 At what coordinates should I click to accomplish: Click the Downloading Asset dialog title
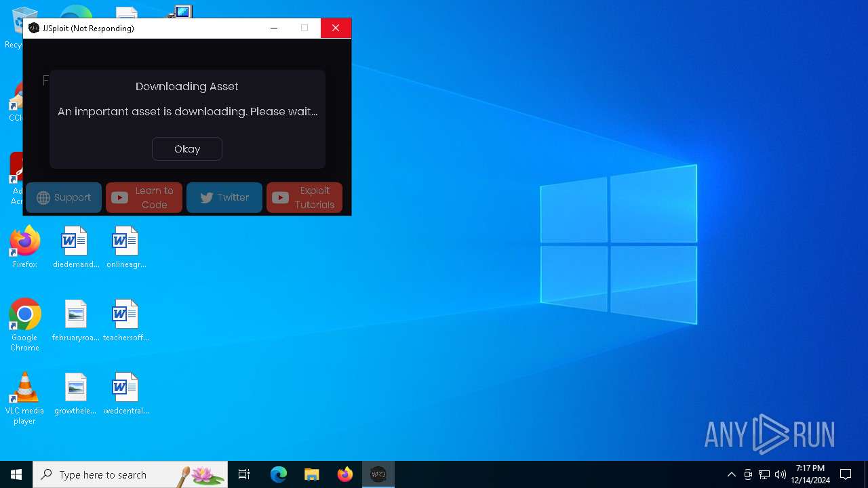click(187, 86)
